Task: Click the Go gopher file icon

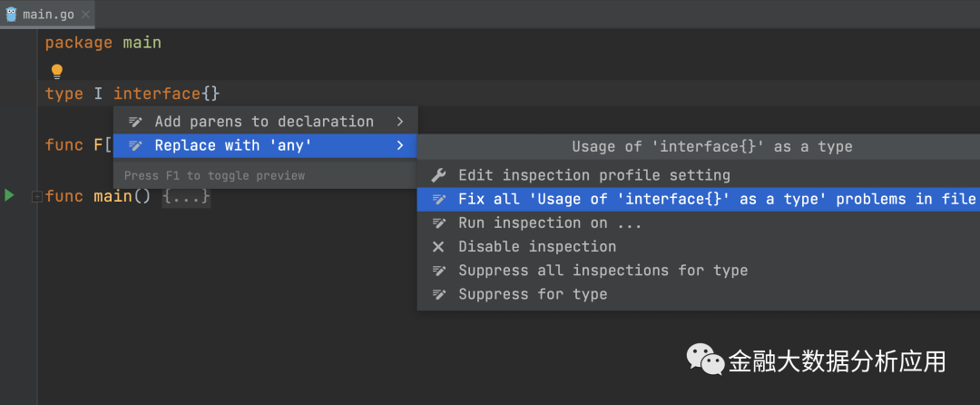Action: [x=12, y=14]
